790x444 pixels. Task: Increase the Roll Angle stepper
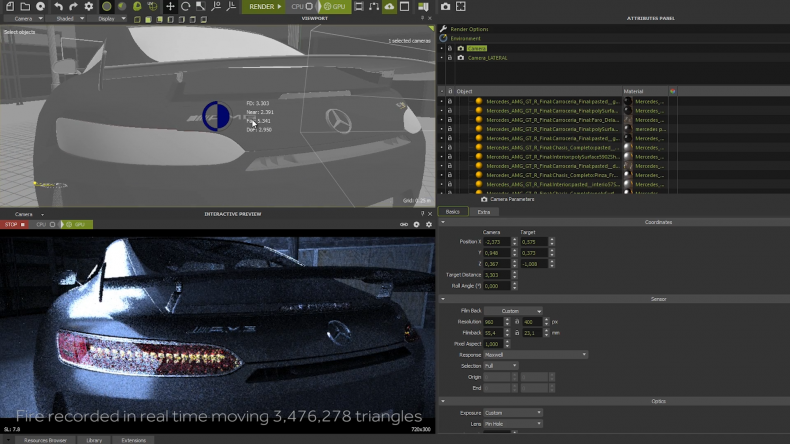click(514, 284)
